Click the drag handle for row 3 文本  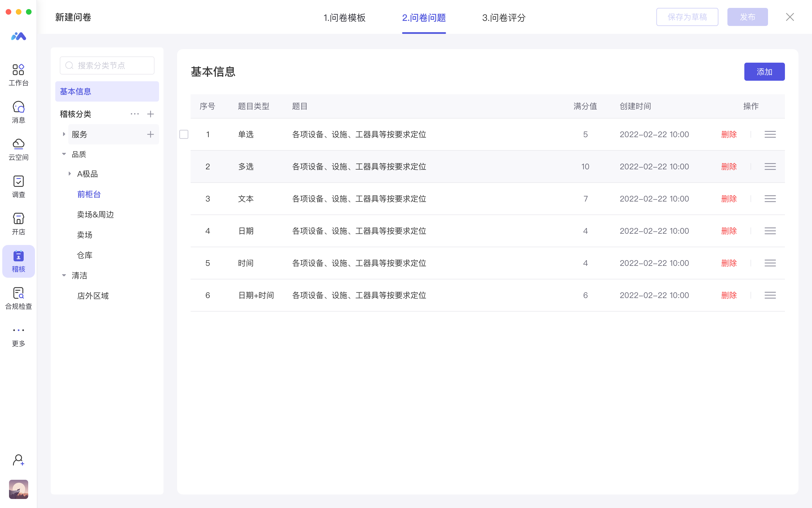click(770, 199)
